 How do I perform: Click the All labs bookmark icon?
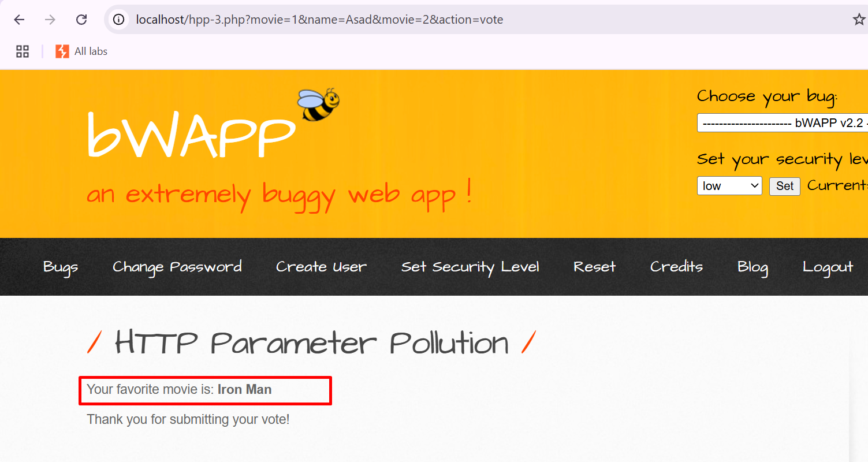(x=62, y=51)
